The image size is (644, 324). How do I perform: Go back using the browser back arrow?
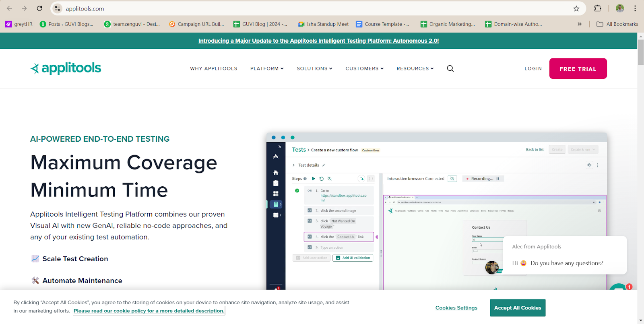coord(9,8)
